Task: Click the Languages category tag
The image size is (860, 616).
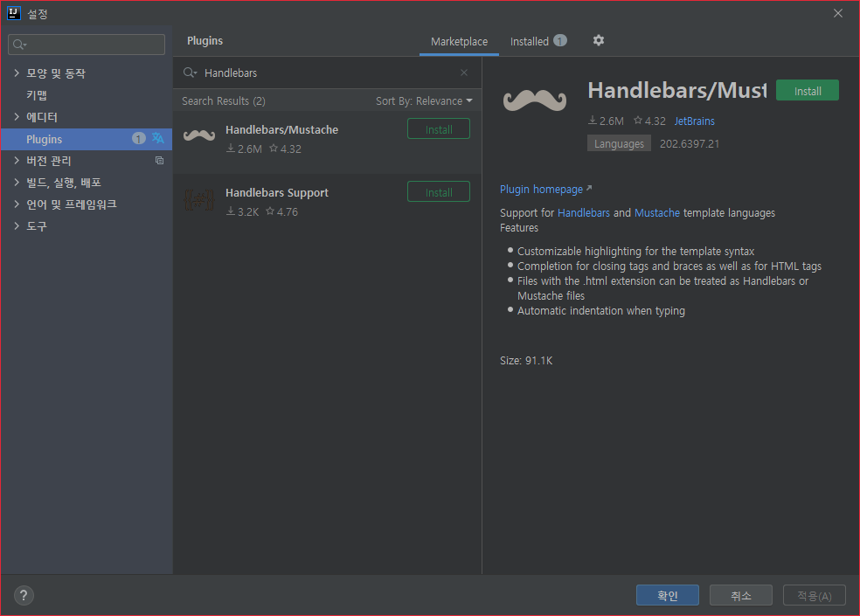Action: click(619, 143)
